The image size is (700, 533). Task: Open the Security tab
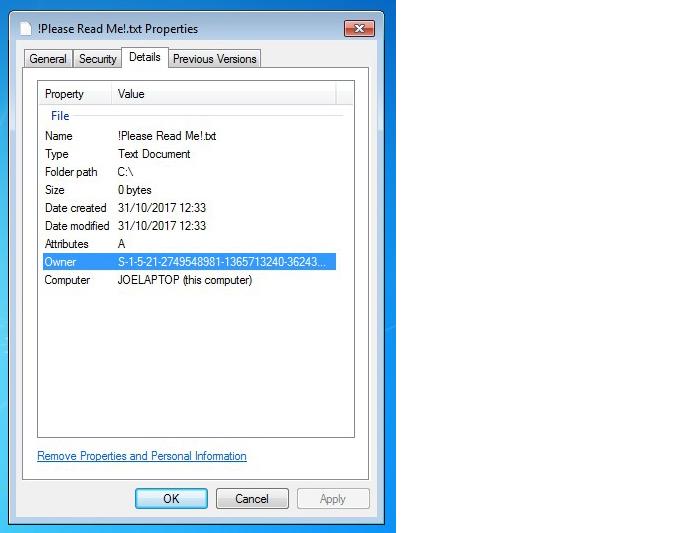[x=97, y=59]
